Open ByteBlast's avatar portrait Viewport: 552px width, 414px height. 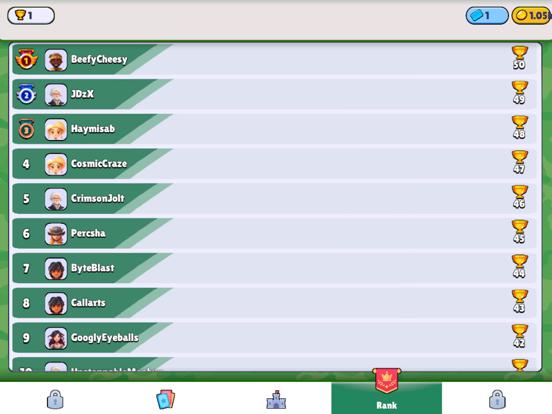pos(56,268)
